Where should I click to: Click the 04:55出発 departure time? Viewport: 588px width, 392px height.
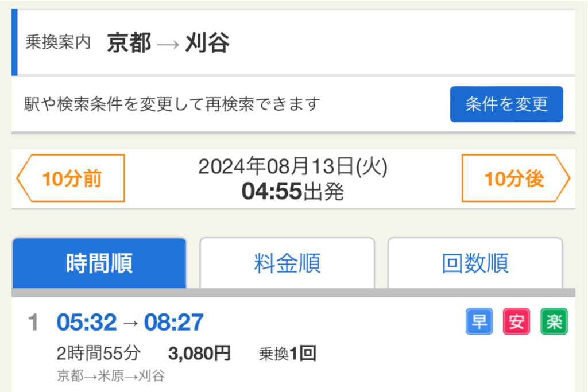point(293,192)
